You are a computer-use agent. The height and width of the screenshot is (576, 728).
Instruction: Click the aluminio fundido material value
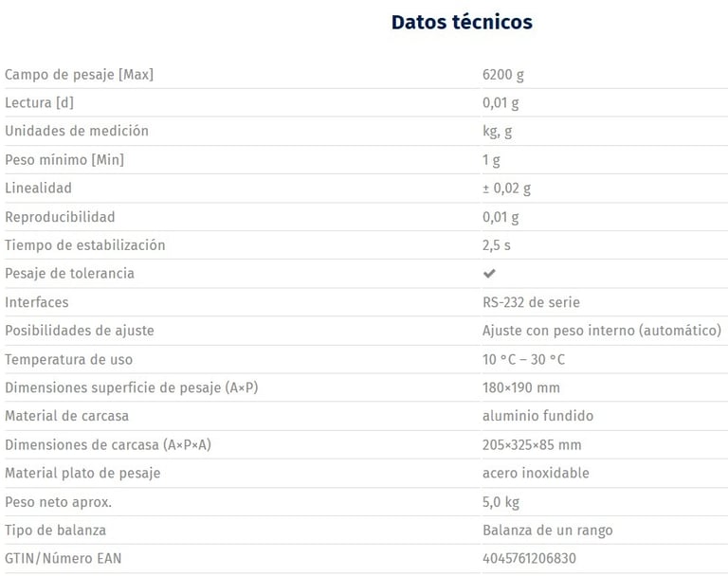(537, 416)
